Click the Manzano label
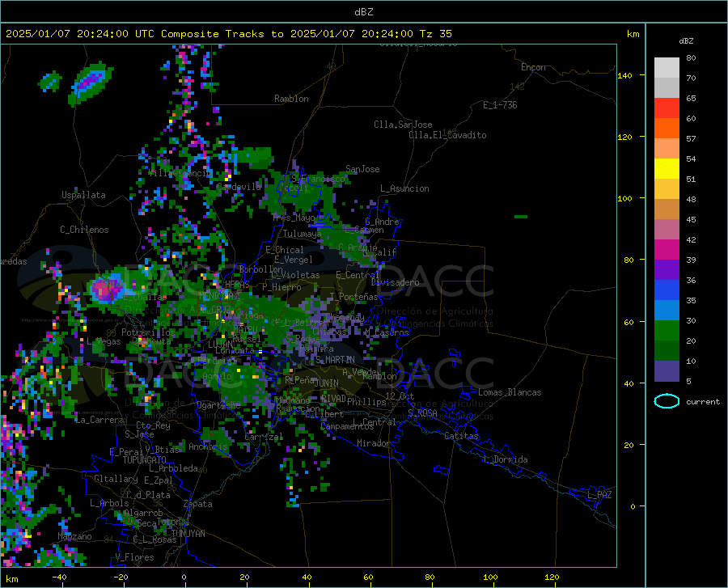Screen dimensions: 728x588 click(x=74, y=536)
